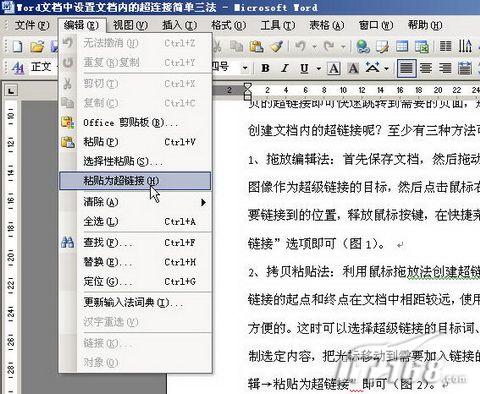Close the open 编辑(E) menu header
This screenshot has width=480, height=394.
tap(82, 25)
